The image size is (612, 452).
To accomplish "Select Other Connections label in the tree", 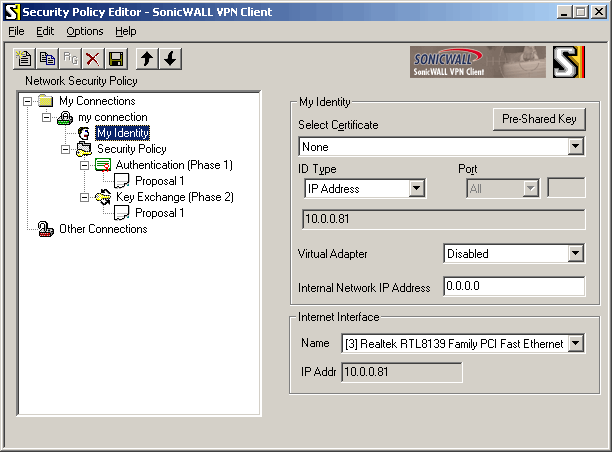I will (x=103, y=229).
